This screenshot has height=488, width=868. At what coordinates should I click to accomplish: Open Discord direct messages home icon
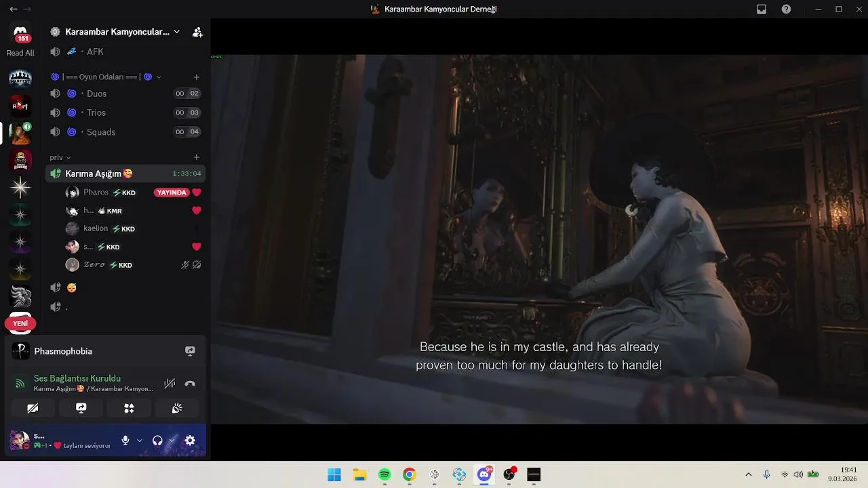point(20,32)
